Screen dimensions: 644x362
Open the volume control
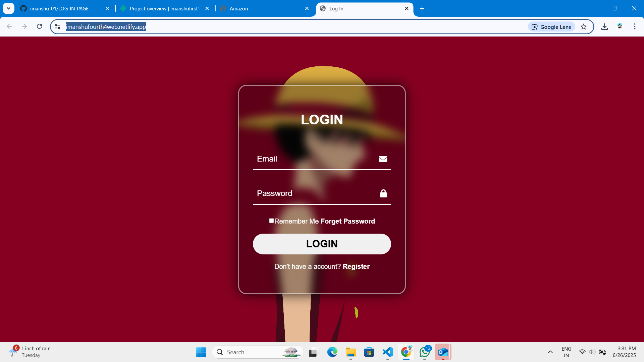point(592,352)
